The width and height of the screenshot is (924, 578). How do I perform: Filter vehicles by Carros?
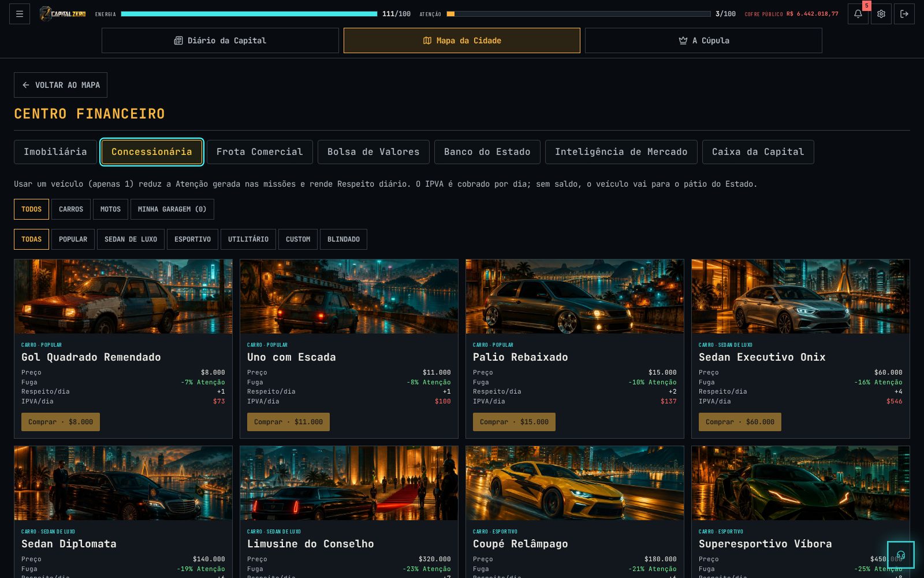pos(71,209)
